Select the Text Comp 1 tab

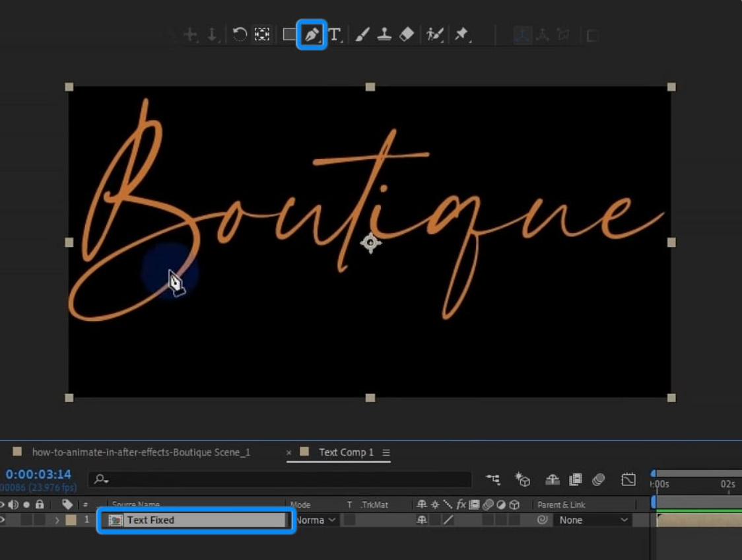(346, 452)
